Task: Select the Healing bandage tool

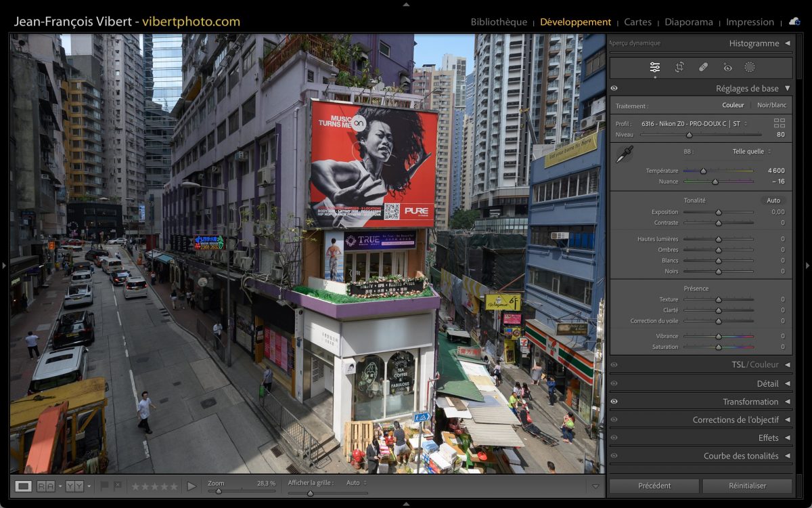Action: 703,67
